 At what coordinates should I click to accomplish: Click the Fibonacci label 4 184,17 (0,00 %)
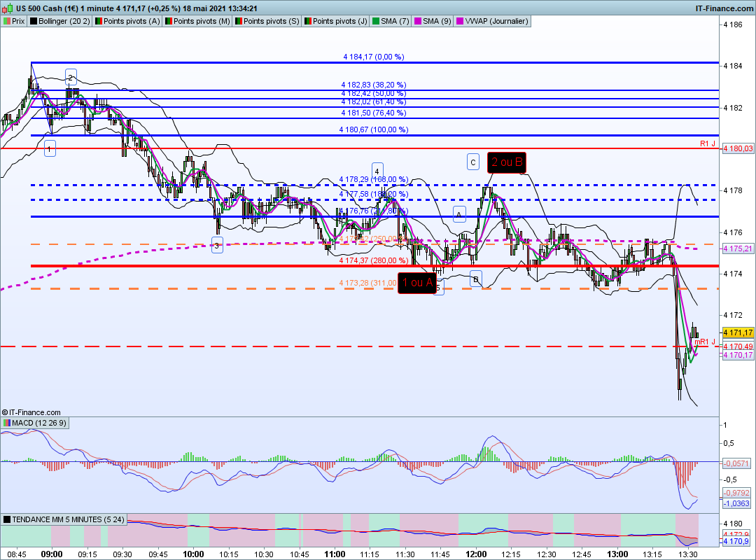point(374,57)
